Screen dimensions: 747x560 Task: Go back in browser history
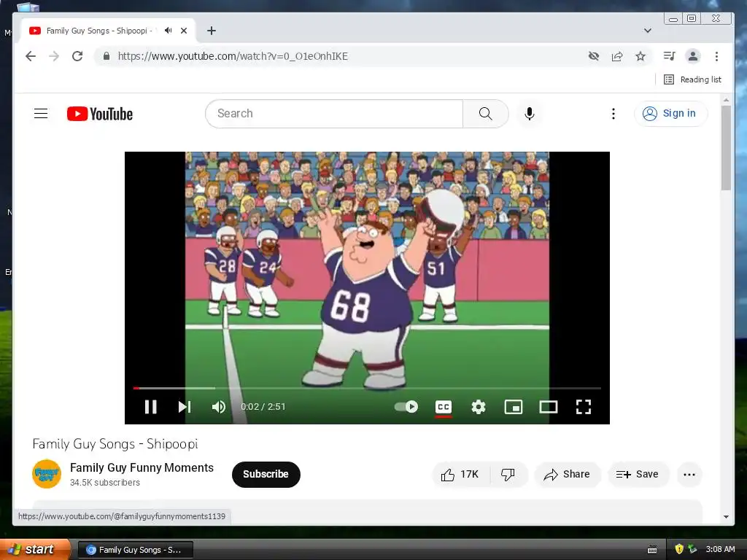31,56
